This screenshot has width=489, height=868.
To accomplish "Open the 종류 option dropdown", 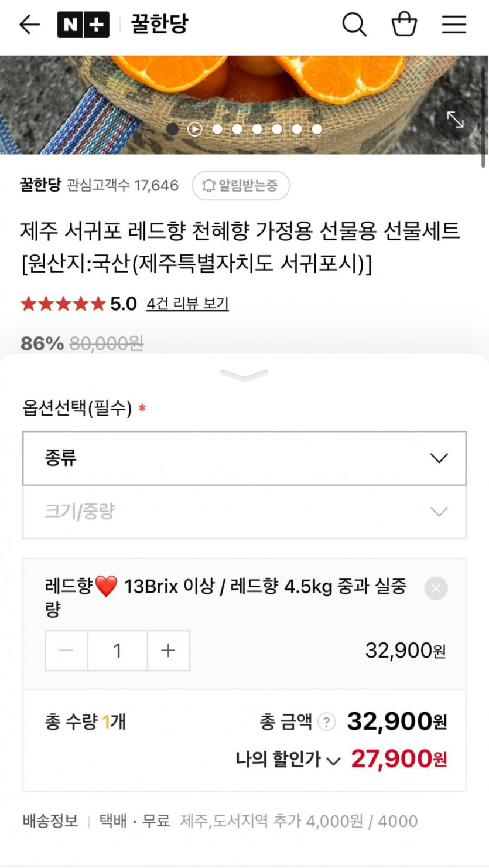I will pyautogui.click(x=244, y=458).
